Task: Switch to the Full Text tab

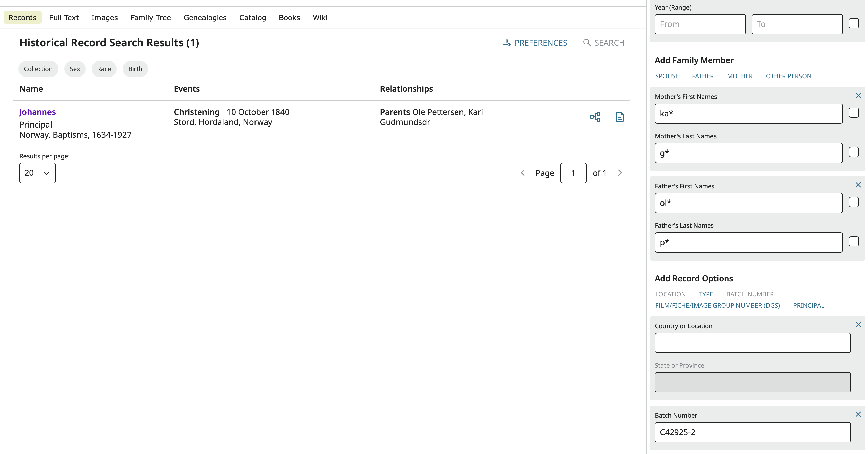Action: 64,17
